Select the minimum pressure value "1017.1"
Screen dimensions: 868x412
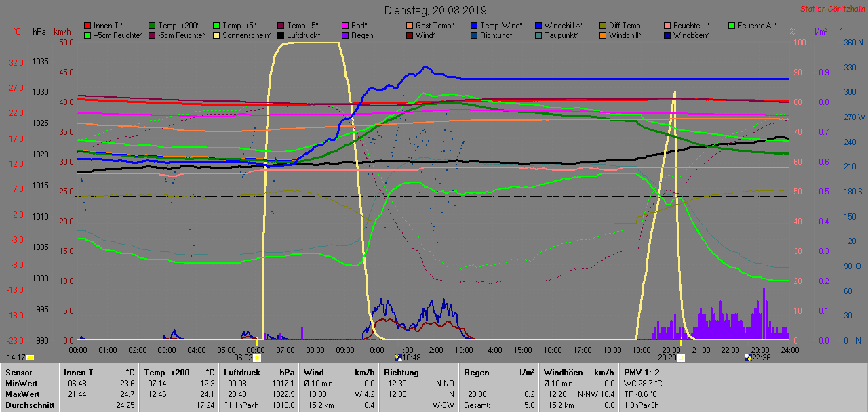click(283, 383)
